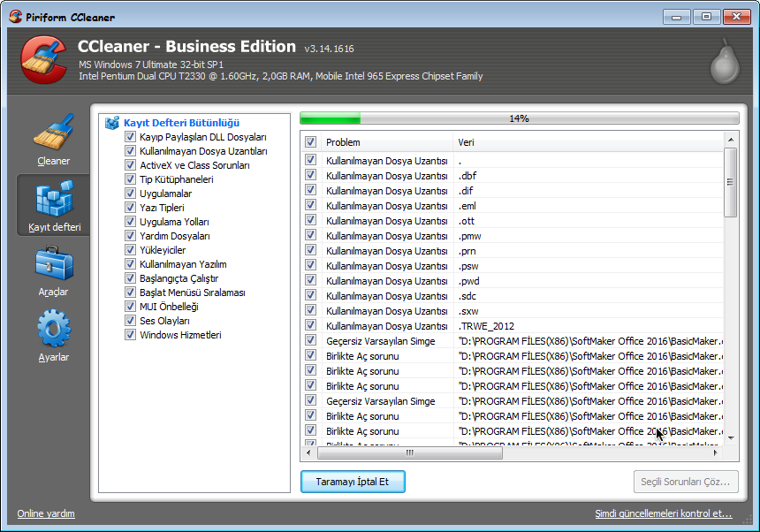The image size is (760, 532).
Task: Click vertical scrollbar thumb of results list
Action: [731, 182]
